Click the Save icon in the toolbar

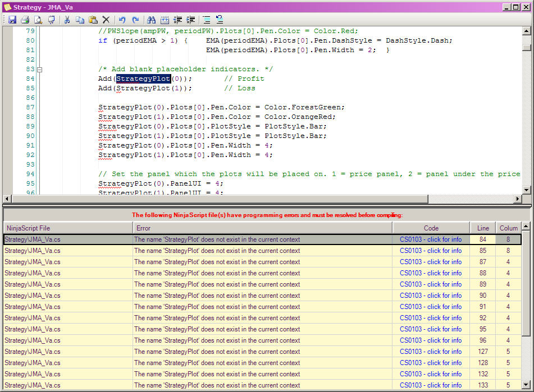(12, 20)
